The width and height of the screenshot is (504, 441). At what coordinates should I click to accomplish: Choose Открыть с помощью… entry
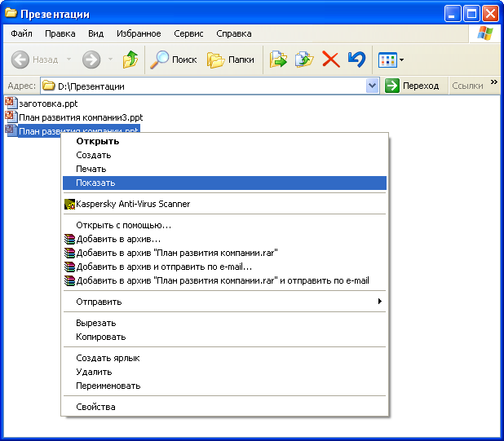[x=224, y=225]
